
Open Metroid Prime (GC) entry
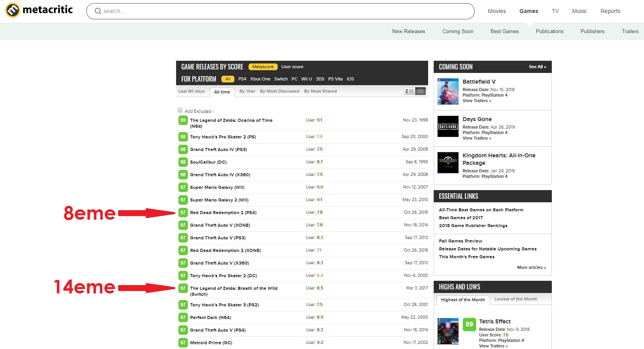pyautogui.click(x=211, y=343)
